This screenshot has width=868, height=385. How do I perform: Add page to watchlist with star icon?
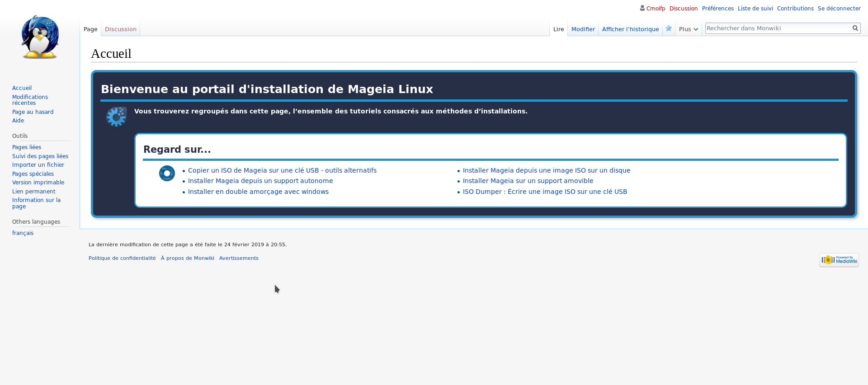pos(669,28)
